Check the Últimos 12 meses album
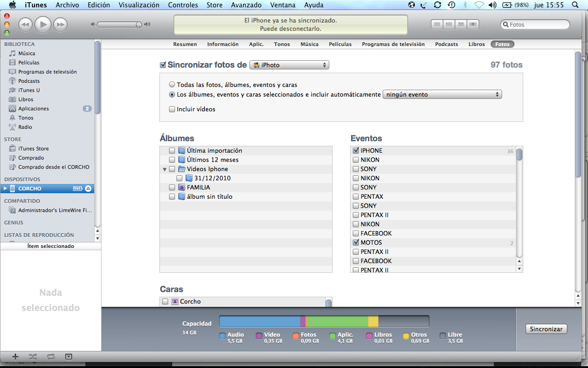 pos(172,160)
